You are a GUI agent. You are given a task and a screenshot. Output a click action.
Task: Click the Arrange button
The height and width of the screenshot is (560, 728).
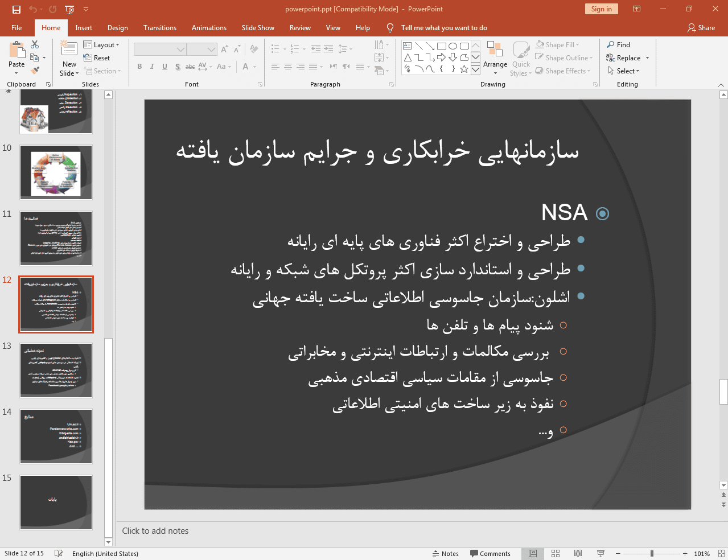495,58
